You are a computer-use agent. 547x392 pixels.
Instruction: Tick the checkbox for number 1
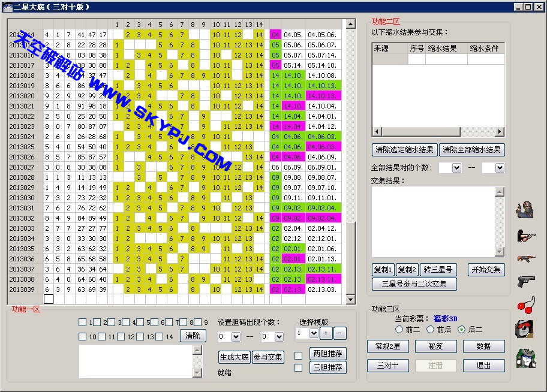[x=82, y=322]
